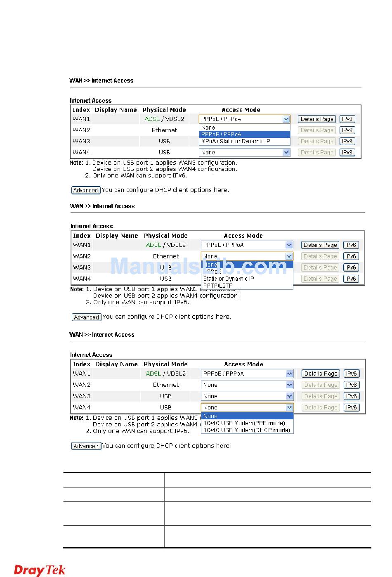
Task: Open WAN2 Access Mode dropdown in bottom panel
Action: (x=248, y=385)
